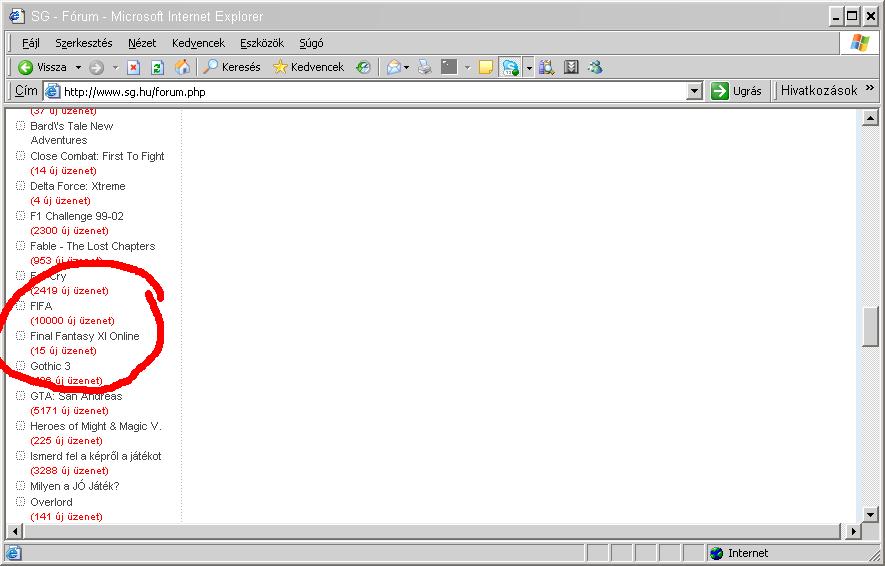This screenshot has height=566, width=885.
Task: Open the Heroes of Might & Magic V. topic
Action: click(96, 426)
